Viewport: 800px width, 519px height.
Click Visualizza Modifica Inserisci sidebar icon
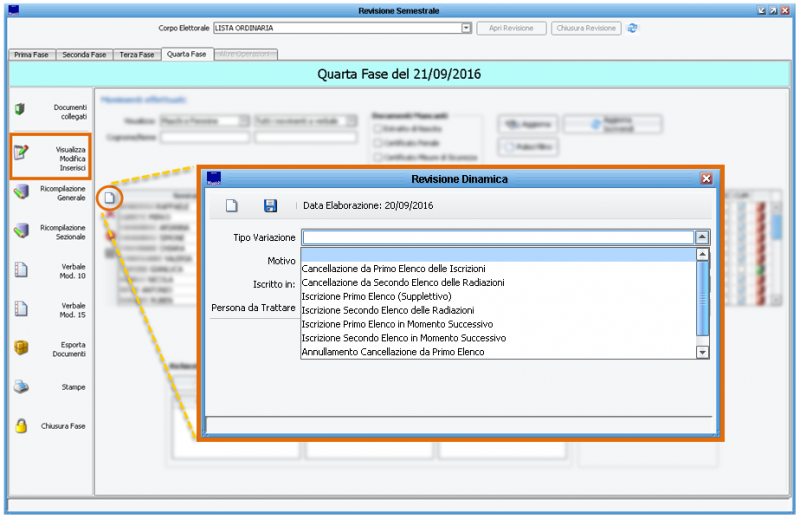[x=20, y=152]
